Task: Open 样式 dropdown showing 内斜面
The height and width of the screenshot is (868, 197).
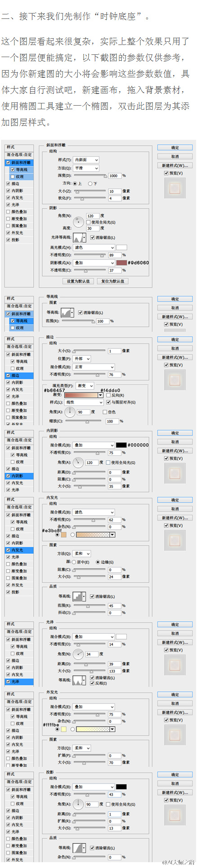Action: pos(86,160)
